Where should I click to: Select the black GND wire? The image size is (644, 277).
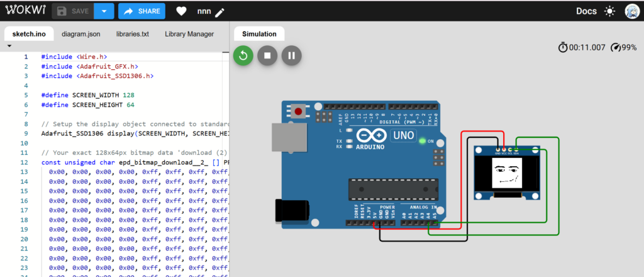467,189
